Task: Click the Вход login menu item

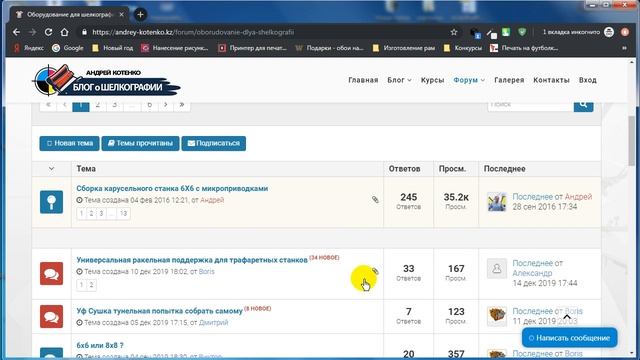Action: [x=588, y=80]
